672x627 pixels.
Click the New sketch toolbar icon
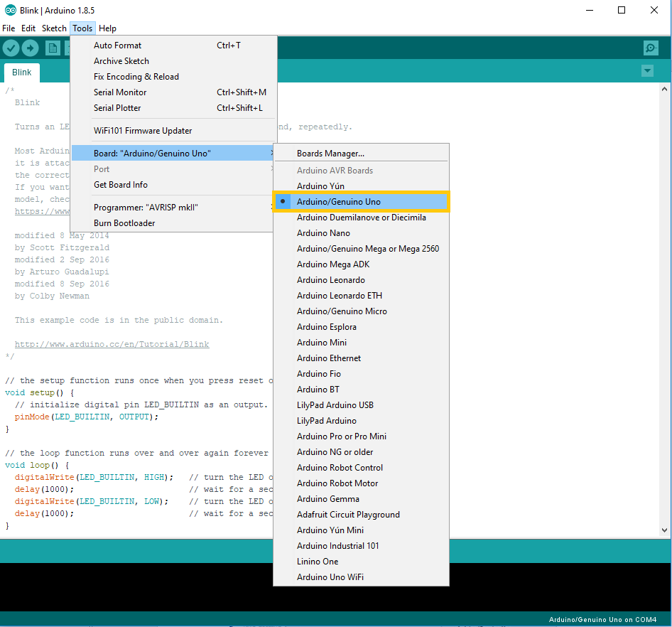53,48
